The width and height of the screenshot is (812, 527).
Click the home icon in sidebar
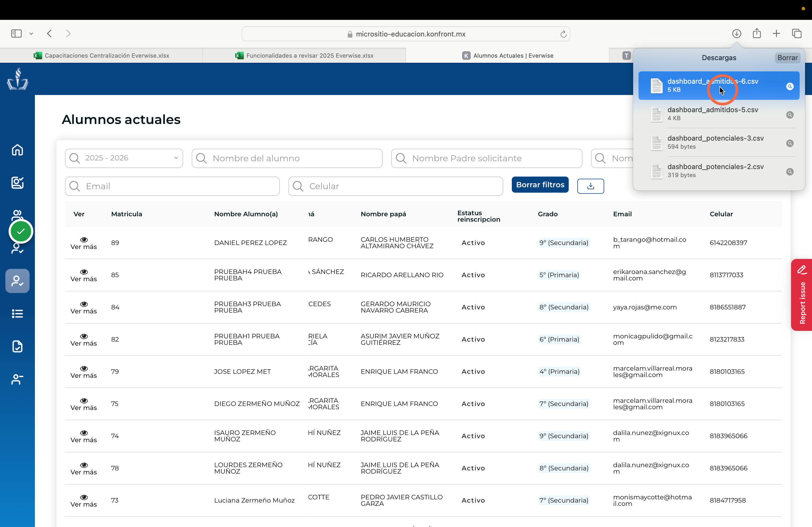click(x=17, y=150)
